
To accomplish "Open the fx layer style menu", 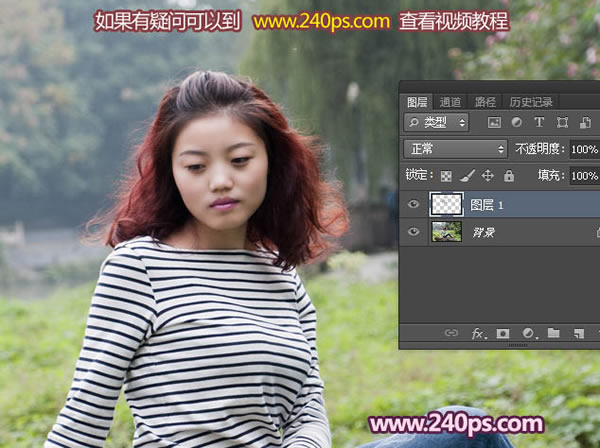I will click(x=478, y=333).
